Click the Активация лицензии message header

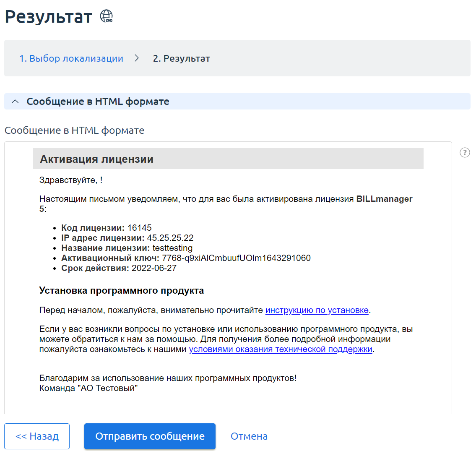tap(97, 159)
